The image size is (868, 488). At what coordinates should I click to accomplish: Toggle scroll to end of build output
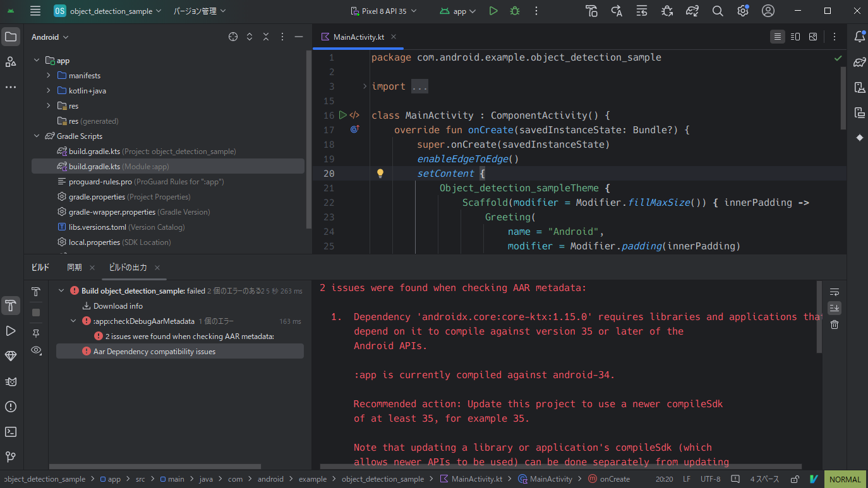tap(835, 308)
